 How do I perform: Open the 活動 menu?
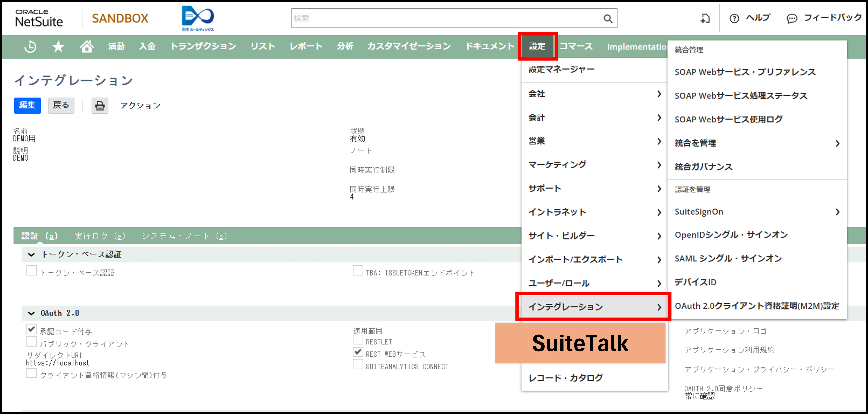116,47
